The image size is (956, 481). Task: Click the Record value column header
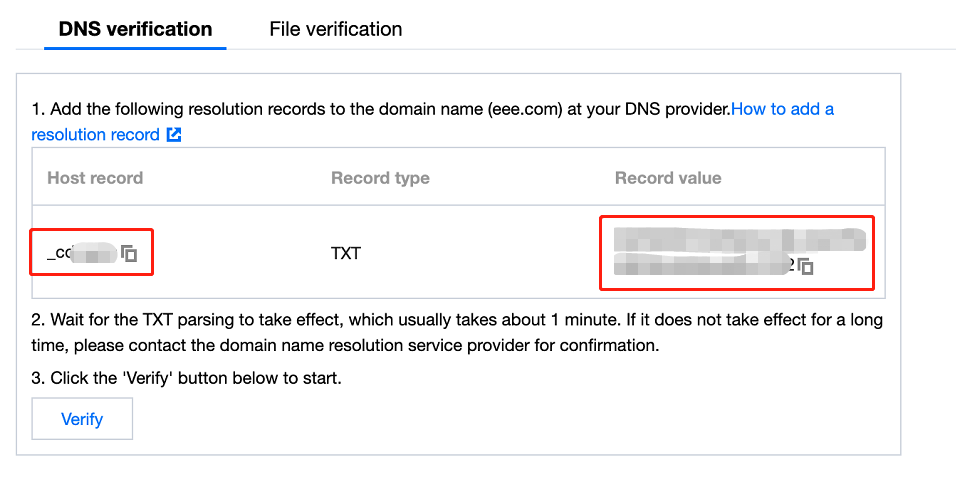(x=668, y=178)
